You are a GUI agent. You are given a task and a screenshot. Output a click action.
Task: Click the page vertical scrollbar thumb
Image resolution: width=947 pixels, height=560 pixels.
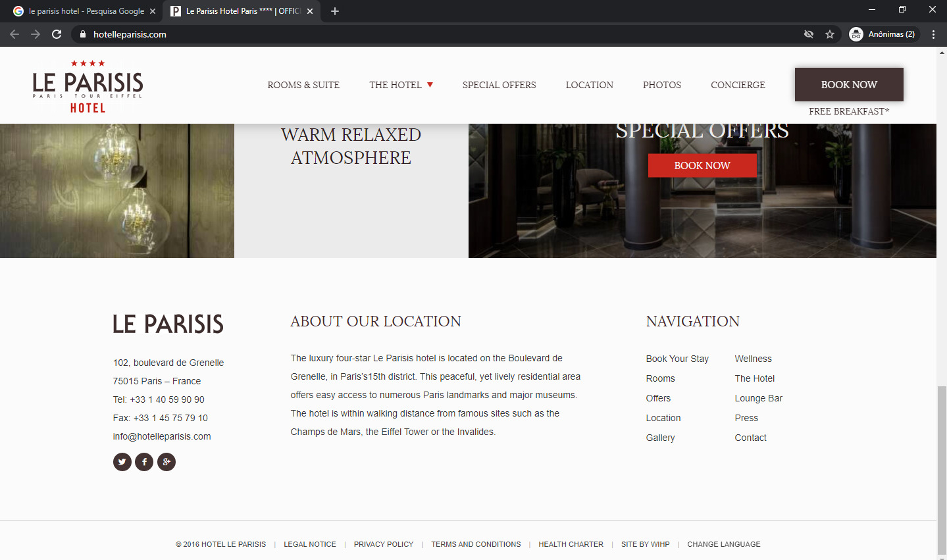pos(942,471)
